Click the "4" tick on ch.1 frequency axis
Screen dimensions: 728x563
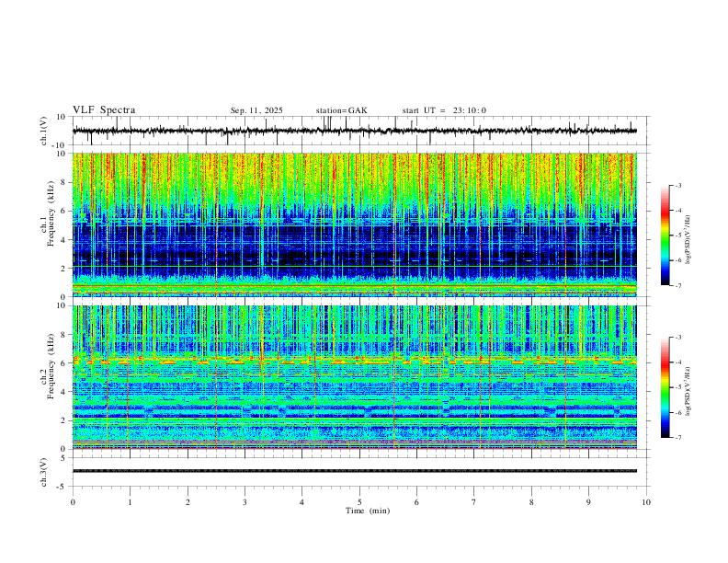point(64,240)
